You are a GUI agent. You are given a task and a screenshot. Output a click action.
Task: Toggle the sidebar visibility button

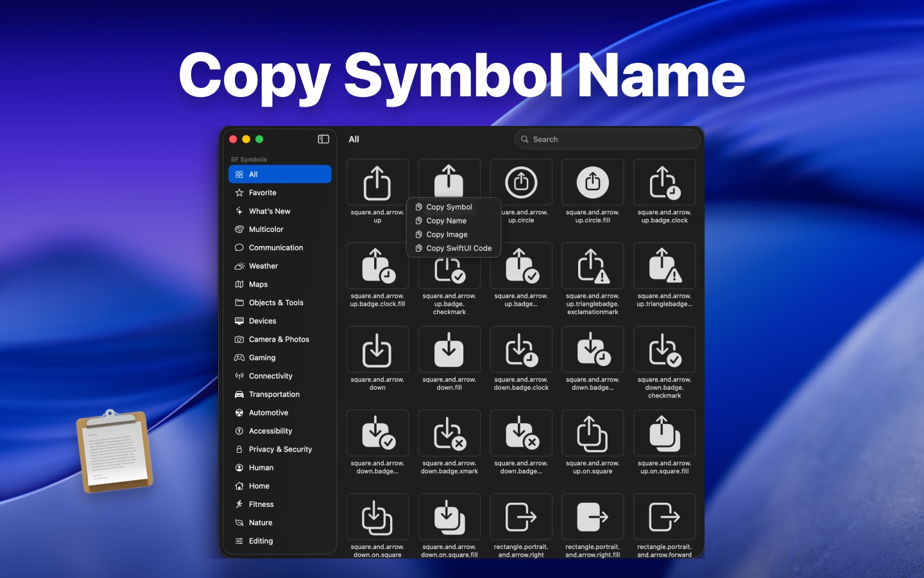click(x=323, y=139)
